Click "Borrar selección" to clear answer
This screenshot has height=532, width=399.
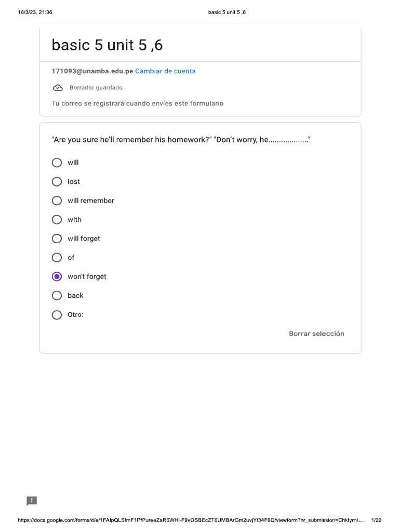coord(316,334)
